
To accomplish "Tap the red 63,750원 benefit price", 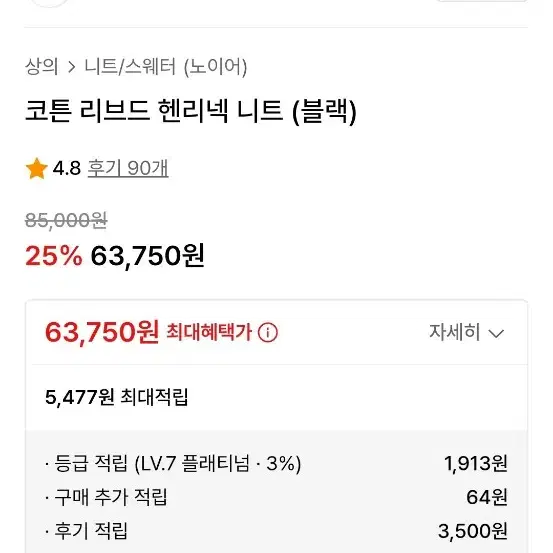I will click(x=102, y=332).
